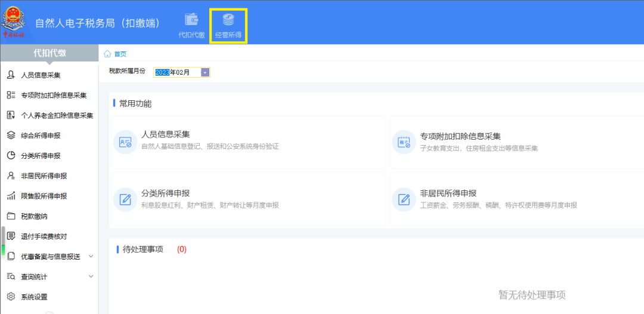Click the 个人养老金扣除信息采集 sidebar icon
Screen dimensions: 644x314
pyautogui.click(x=11, y=115)
